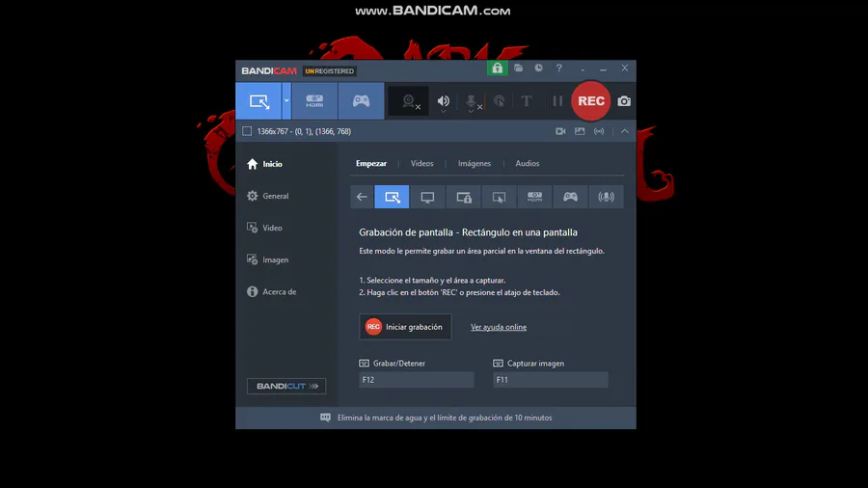Click the pause recording icon
Image resolution: width=868 pixels, height=488 pixels.
557,101
